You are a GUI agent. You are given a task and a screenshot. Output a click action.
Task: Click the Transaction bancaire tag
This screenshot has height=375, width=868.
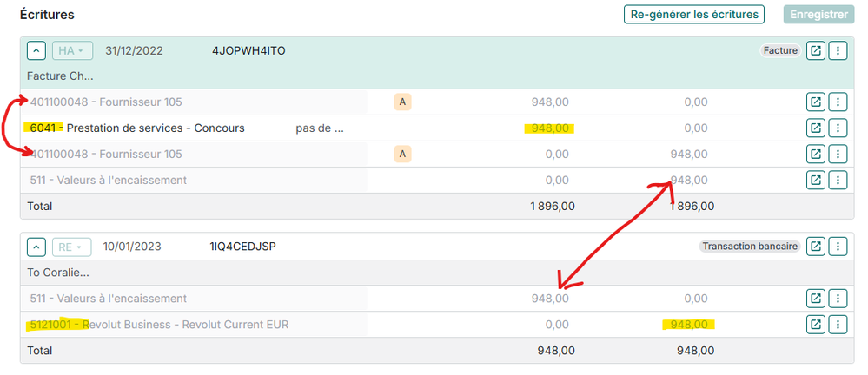[x=748, y=247]
